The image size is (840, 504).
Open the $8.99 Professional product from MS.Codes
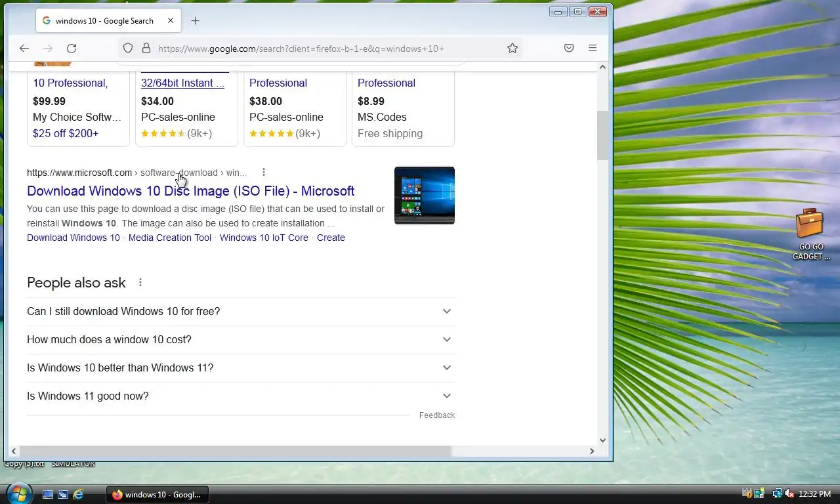pos(387,83)
